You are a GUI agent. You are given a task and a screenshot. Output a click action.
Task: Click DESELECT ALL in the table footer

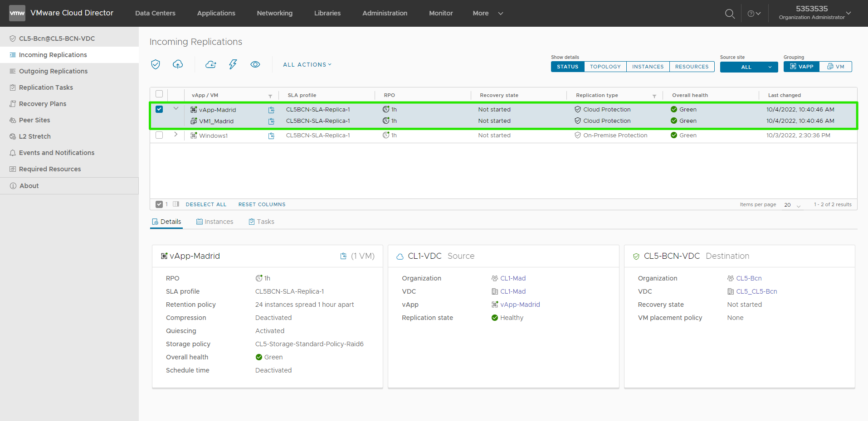(x=206, y=204)
